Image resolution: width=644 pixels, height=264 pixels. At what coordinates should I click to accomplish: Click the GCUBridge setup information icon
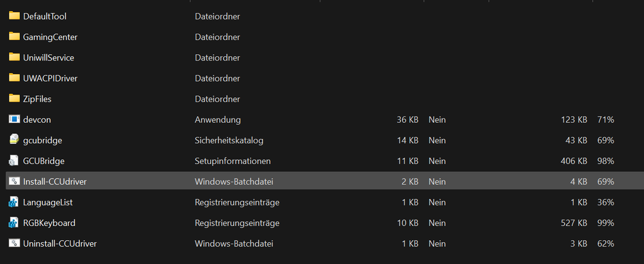[14, 160]
